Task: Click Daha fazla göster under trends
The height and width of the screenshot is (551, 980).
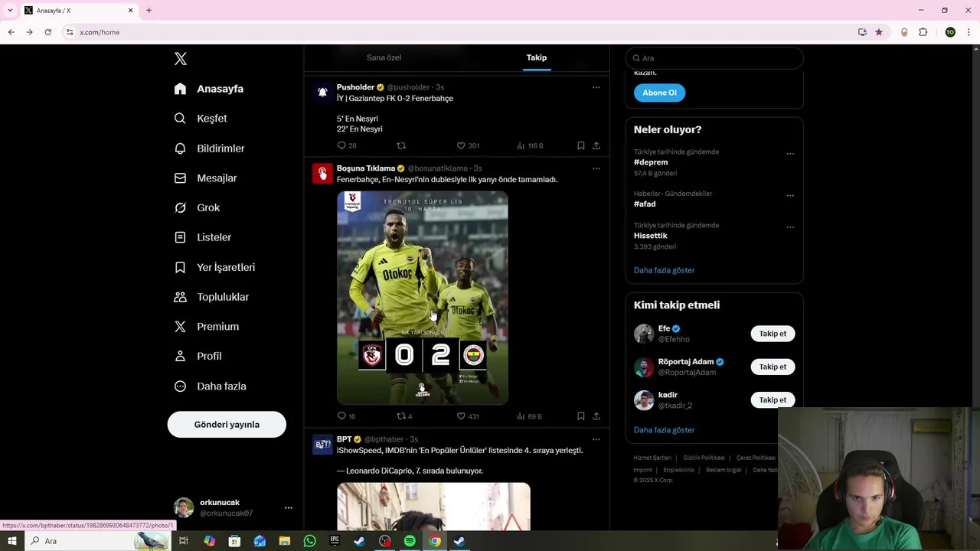Action: 664,270
